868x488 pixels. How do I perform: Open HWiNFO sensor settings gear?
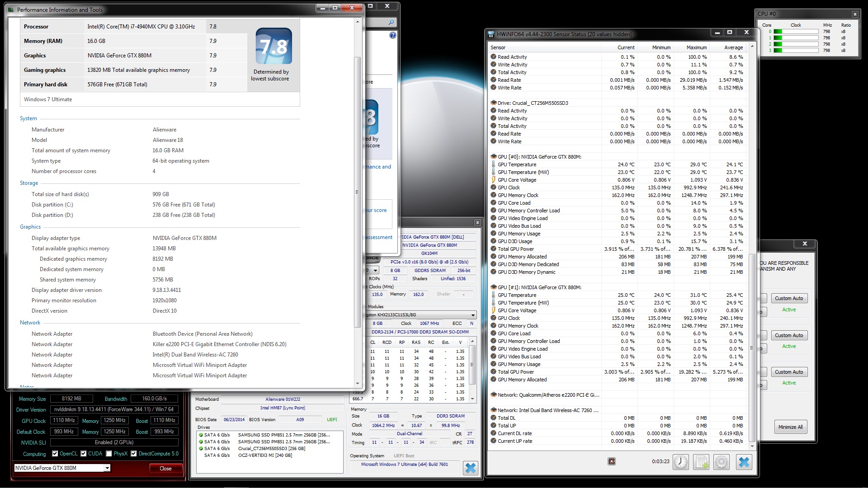722,462
